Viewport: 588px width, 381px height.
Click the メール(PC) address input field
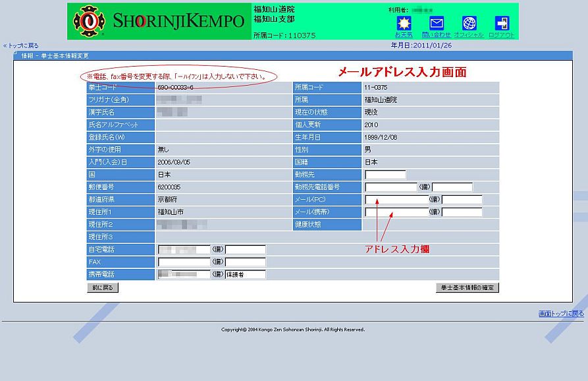tap(395, 200)
